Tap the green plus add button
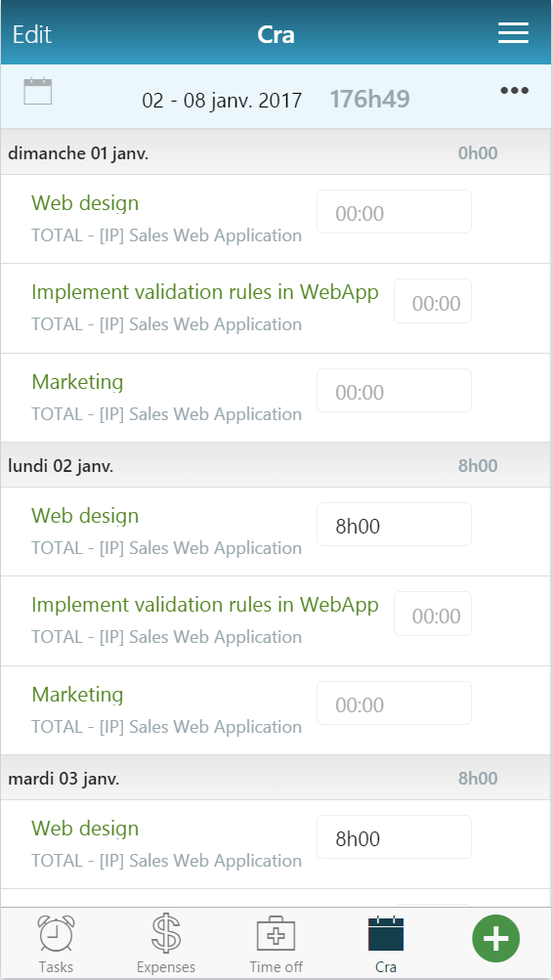The height and width of the screenshot is (980, 553). click(x=496, y=938)
